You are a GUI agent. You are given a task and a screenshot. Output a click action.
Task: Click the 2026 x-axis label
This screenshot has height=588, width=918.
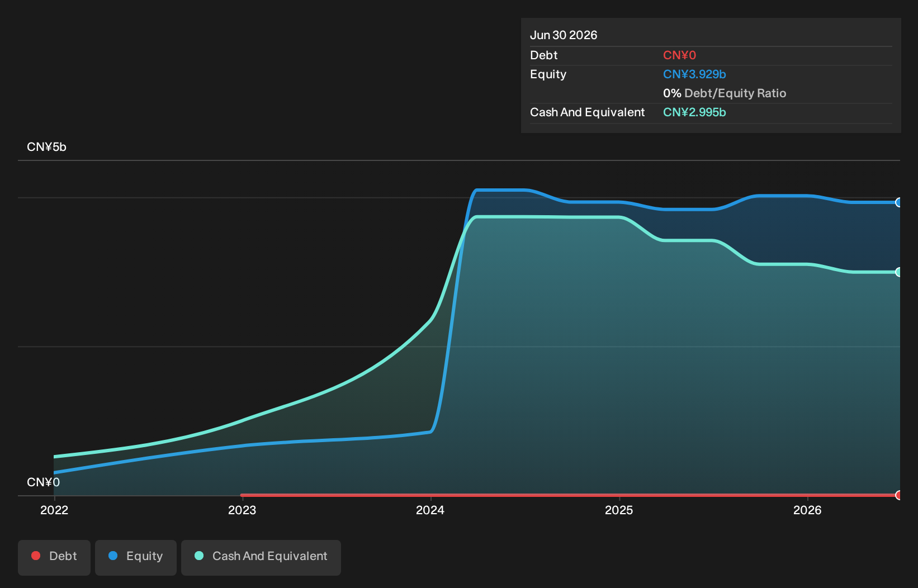(x=807, y=510)
